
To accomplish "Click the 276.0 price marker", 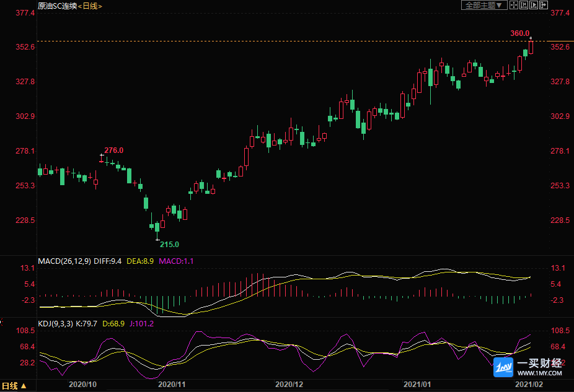I will (x=114, y=150).
